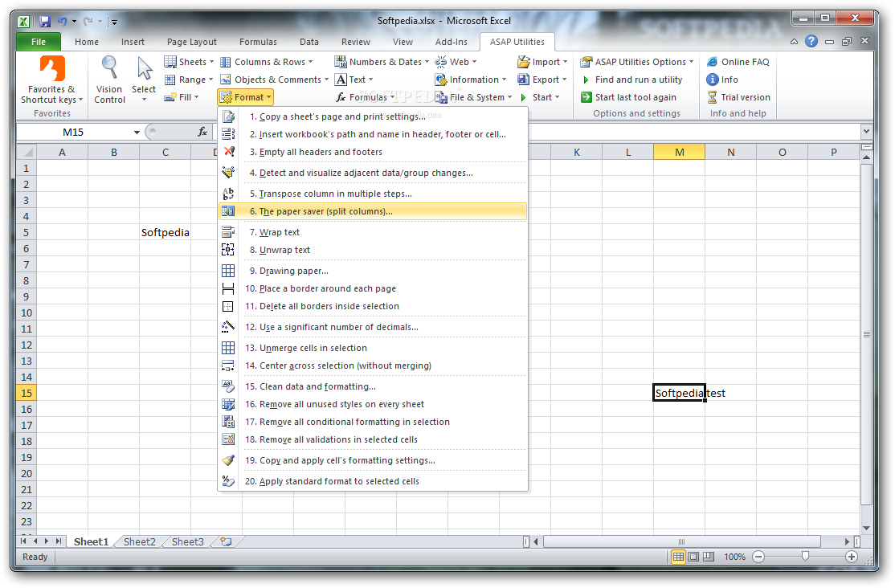Open the File tab
895x588 pixels.
[x=39, y=42]
